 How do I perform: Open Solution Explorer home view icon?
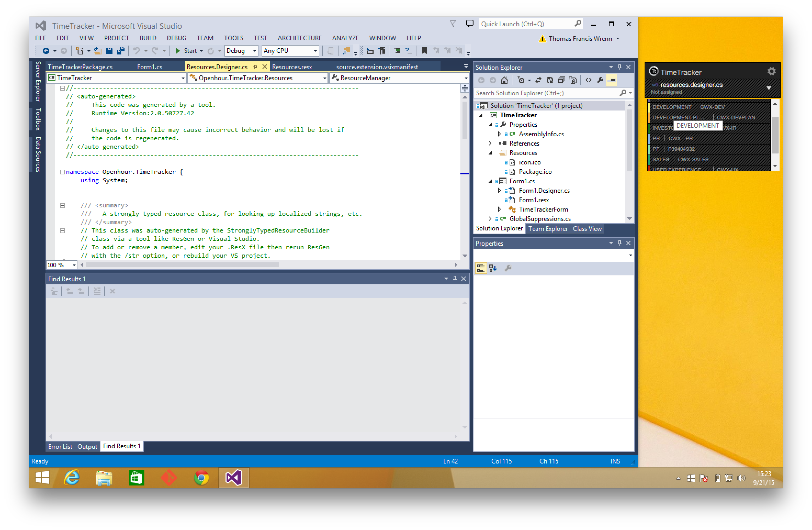coord(505,80)
